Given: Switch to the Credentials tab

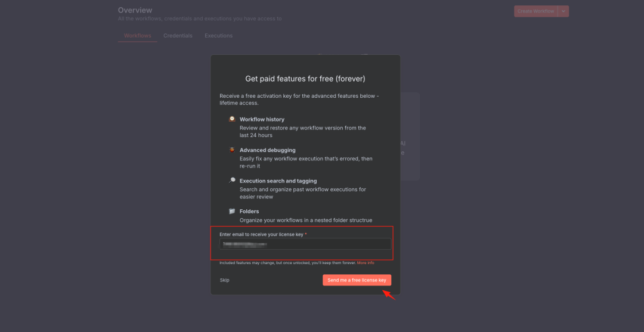Looking at the screenshot, I should pos(178,36).
